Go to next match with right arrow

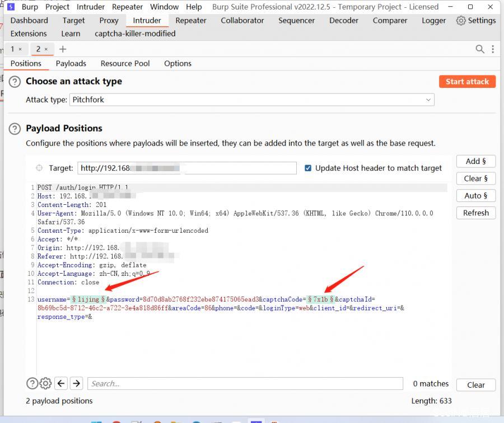[x=77, y=383]
